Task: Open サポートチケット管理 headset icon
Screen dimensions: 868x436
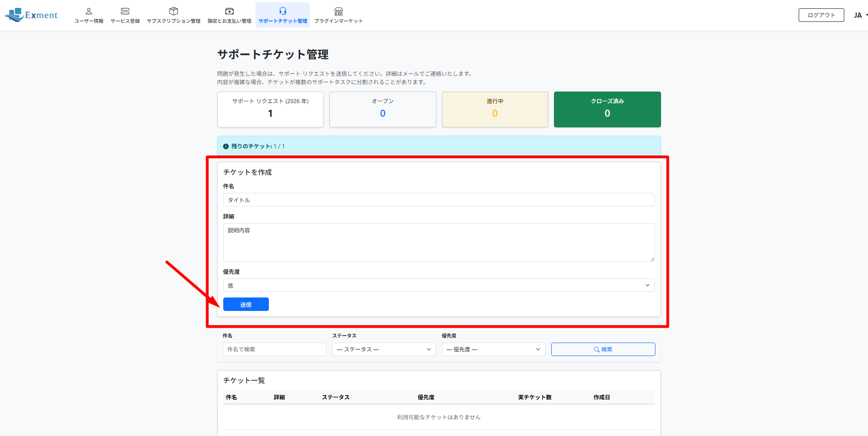Action: [283, 11]
